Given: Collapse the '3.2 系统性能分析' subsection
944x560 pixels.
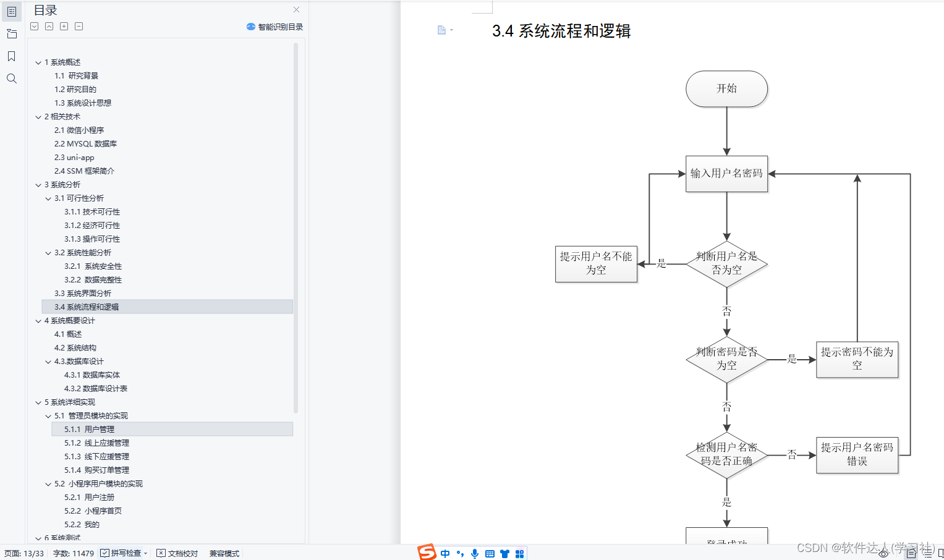Looking at the screenshot, I should click(x=48, y=253).
